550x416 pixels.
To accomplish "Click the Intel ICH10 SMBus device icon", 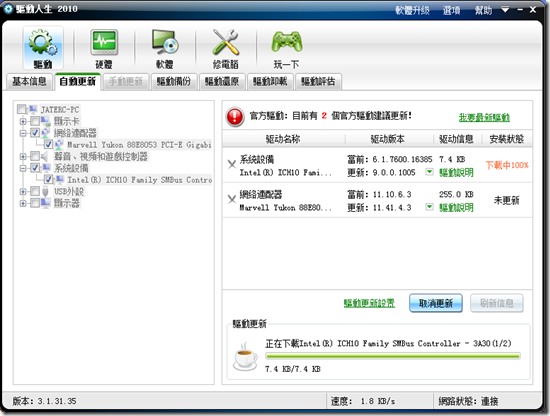I will (x=60, y=179).
